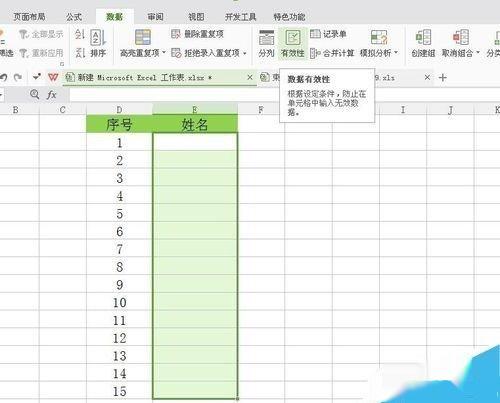This screenshot has height=403, width=500.
Task: Click the 高亮重复项 highlight duplicates icon
Action: [x=143, y=37]
